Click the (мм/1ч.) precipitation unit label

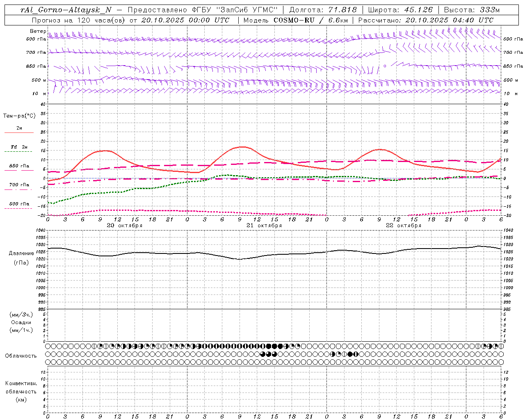(21, 330)
